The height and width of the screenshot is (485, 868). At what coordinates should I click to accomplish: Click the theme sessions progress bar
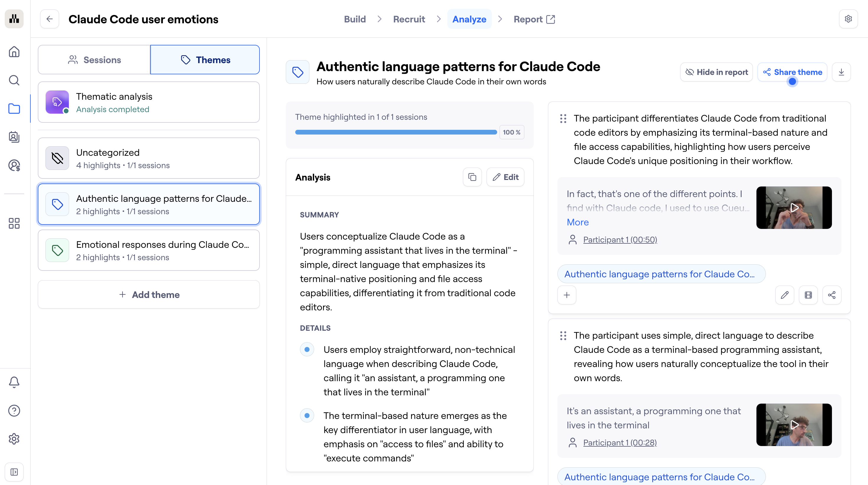pos(396,132)
